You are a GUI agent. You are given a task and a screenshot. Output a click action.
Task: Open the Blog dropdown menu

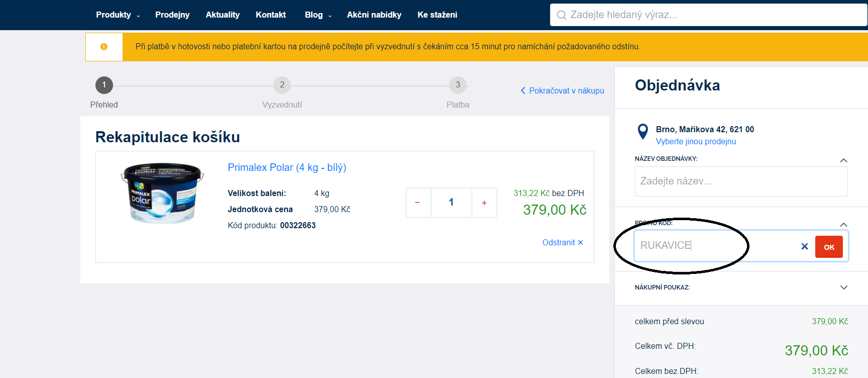(x=317, y=15)
